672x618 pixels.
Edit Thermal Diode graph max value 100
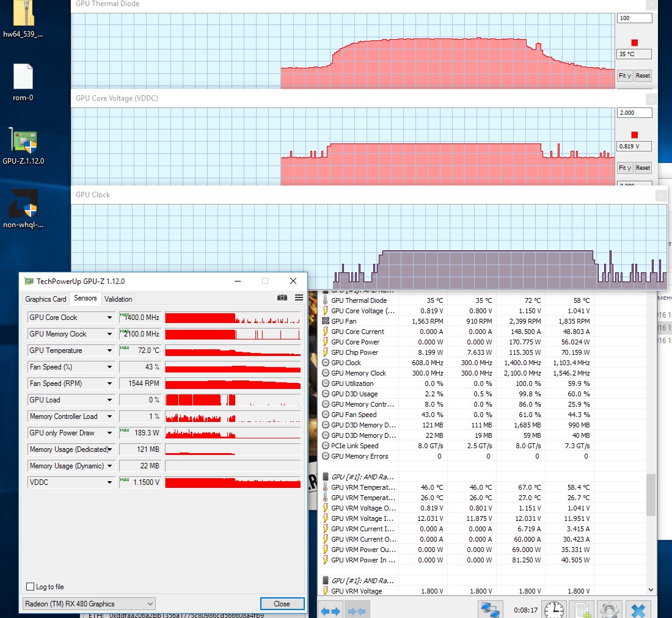coord(634,18)
